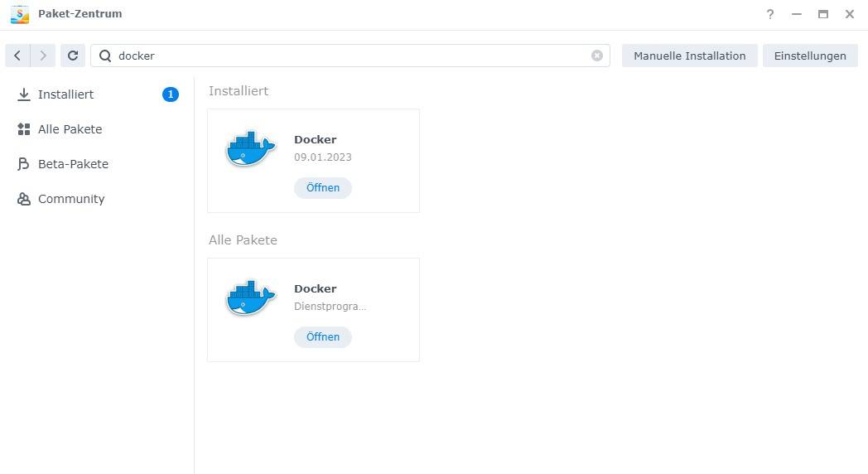Go to the Community packages section

coord(71,199)
